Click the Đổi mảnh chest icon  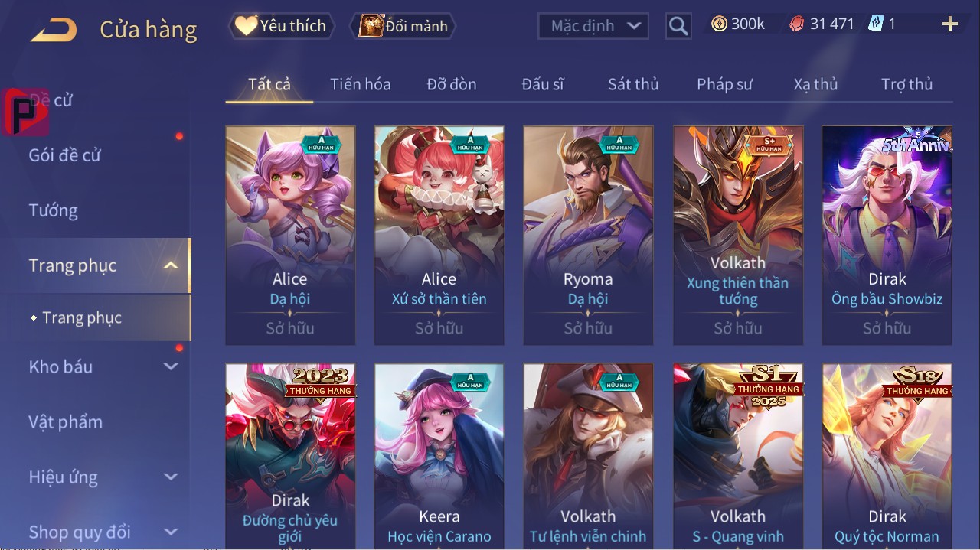(371, 26)
